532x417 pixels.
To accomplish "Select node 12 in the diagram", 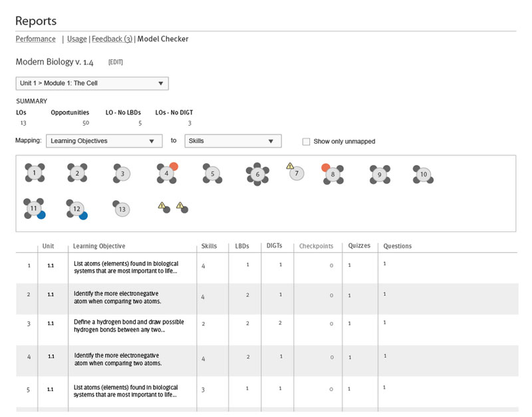I will 76,209.
